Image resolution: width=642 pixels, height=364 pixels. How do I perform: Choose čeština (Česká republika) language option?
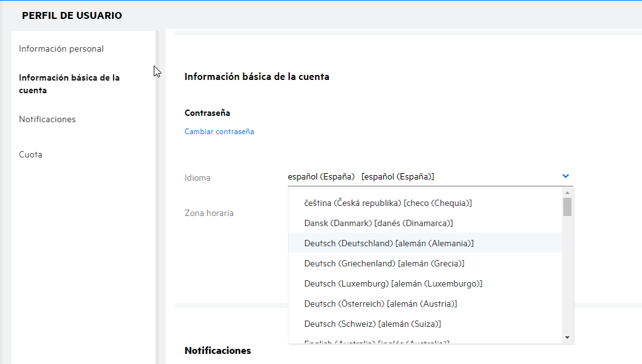pyautogui.click(x=388, y=203)
